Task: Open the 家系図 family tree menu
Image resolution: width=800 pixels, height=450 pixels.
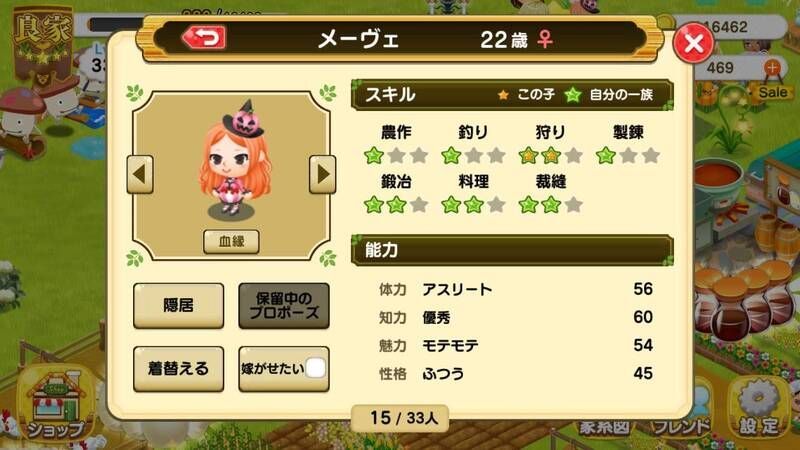Action: [x=603, y=427]
